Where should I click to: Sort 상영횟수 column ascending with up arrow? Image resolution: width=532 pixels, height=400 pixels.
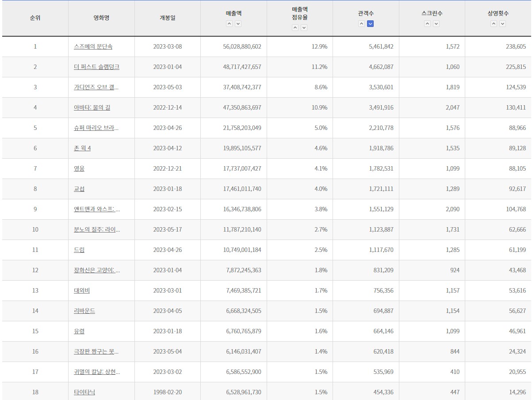click(x=494, y=24)
